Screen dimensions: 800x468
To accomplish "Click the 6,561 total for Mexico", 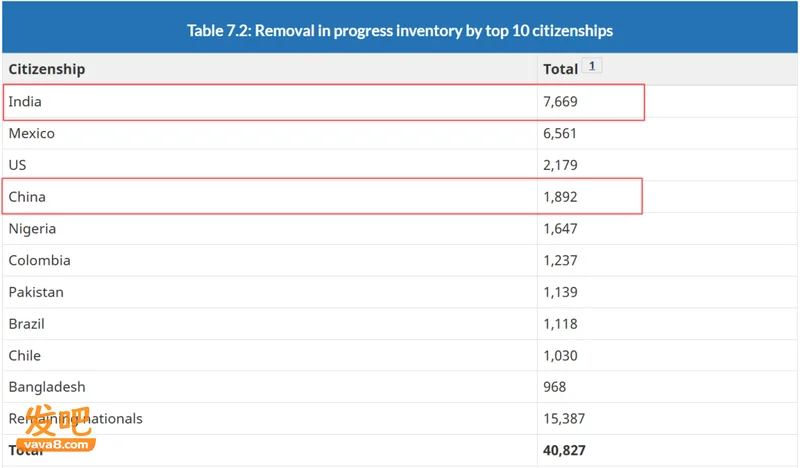I will pyautogui.click(x=560, y=133).
